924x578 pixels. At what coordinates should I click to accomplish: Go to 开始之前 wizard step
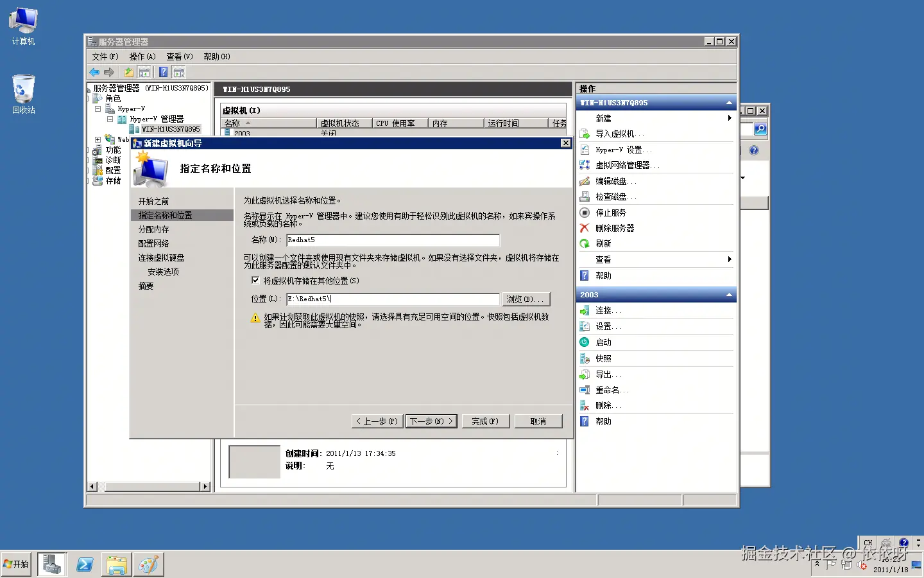click(154, 201)
